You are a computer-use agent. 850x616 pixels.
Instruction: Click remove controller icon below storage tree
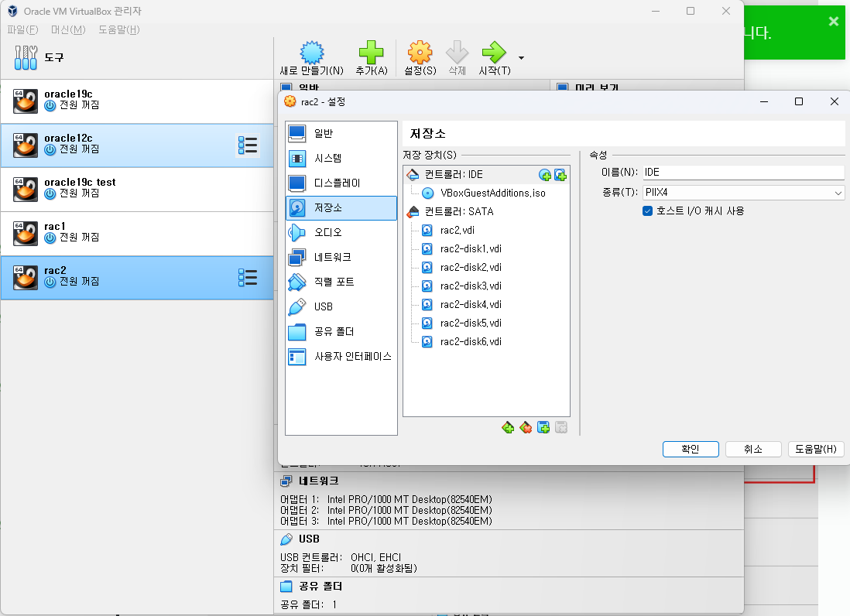(526, 427)
